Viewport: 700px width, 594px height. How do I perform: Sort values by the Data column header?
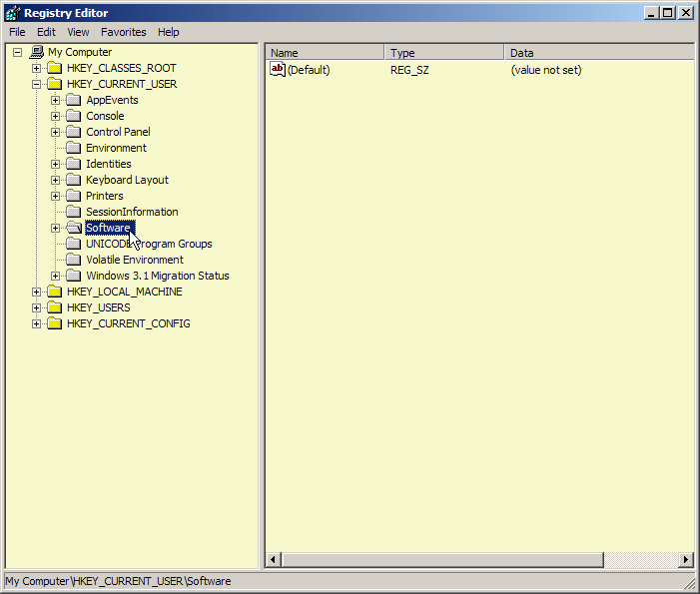point(599,53)
